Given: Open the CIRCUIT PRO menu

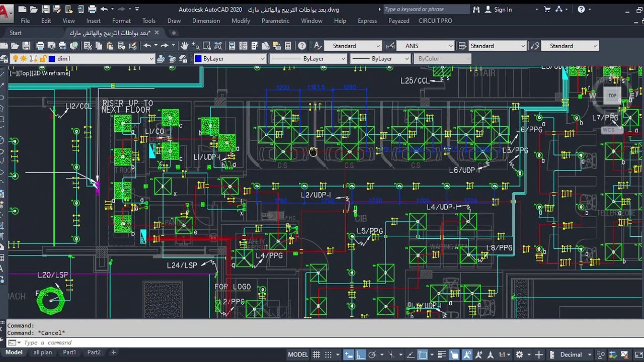Looking at the screenshot, I should [435, 21].
